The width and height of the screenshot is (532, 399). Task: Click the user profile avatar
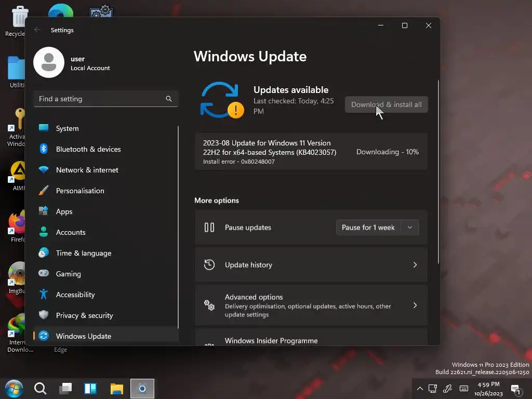click(49, 62)
